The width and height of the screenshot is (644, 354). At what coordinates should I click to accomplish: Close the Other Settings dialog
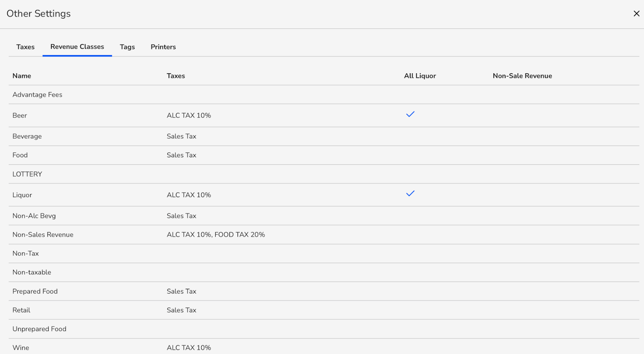coord(636,14)
